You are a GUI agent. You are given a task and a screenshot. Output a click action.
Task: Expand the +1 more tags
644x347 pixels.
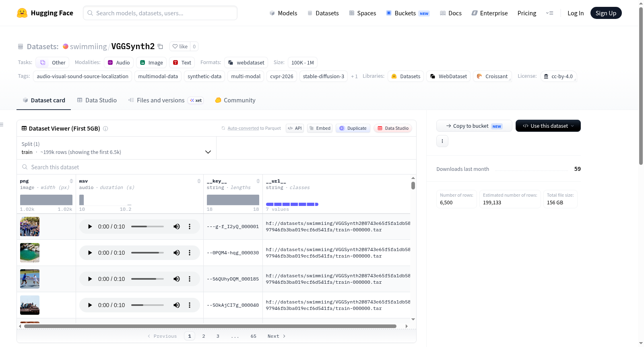(354, 76)
